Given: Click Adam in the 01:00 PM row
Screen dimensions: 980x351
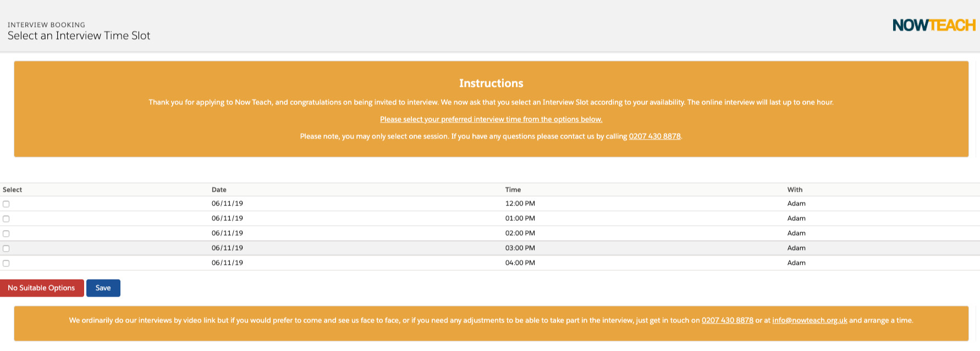Looking at the screenshot, I should [796, 218].
